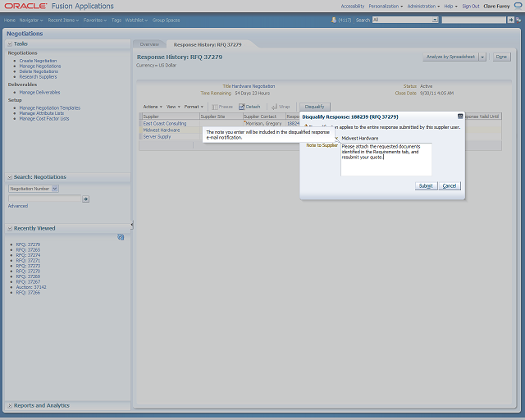
Task: Click the Manage Negotiations link
Action: click(x=40, y=66)
